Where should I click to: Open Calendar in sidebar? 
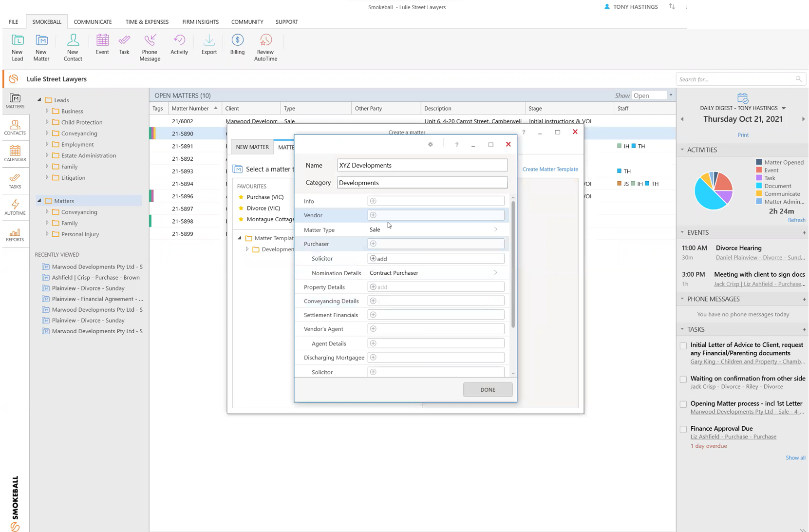[x=15, y=154]
